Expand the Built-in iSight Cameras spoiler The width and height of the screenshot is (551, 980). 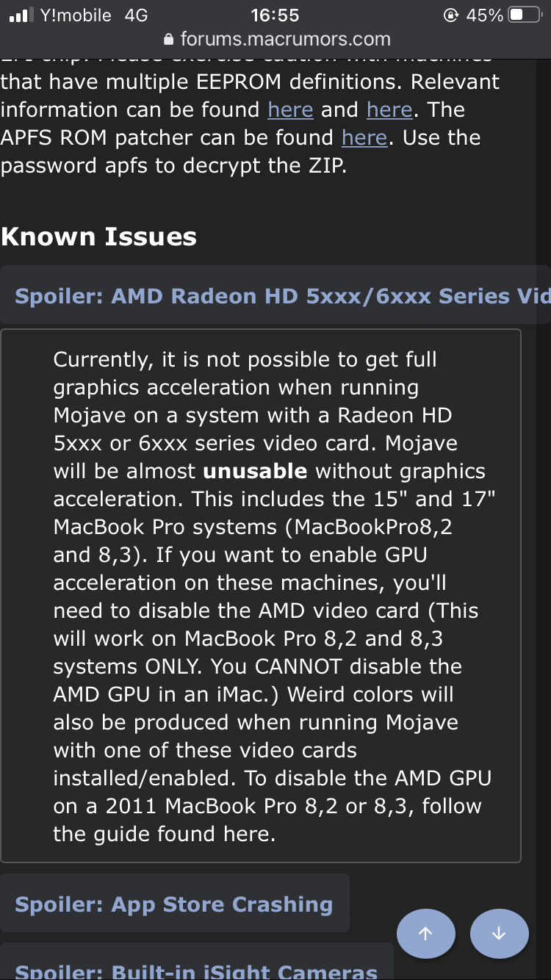[x=196, y=971]
